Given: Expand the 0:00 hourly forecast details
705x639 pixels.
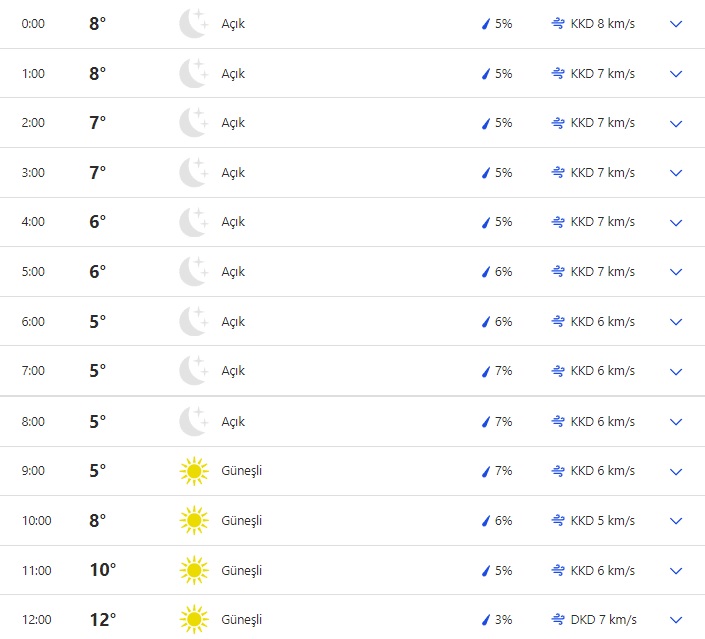Looking at the screenshot, I should 676,23.
